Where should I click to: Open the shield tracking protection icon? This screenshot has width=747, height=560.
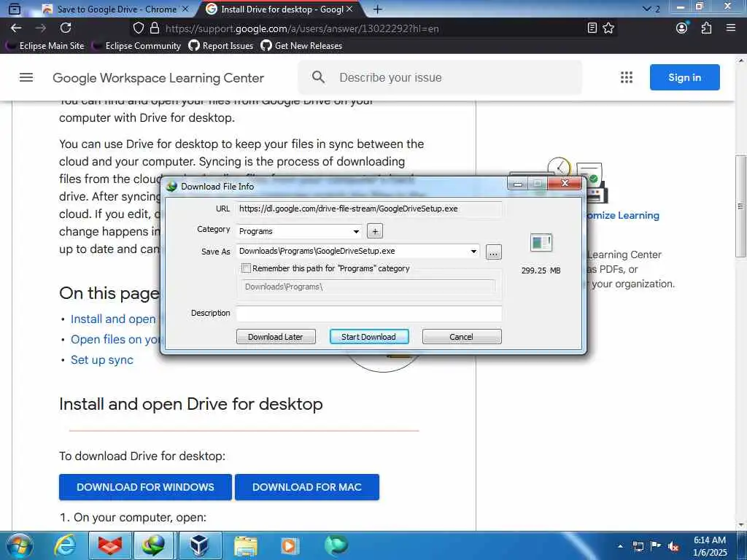pyautogui.click(x=138, y=28)
